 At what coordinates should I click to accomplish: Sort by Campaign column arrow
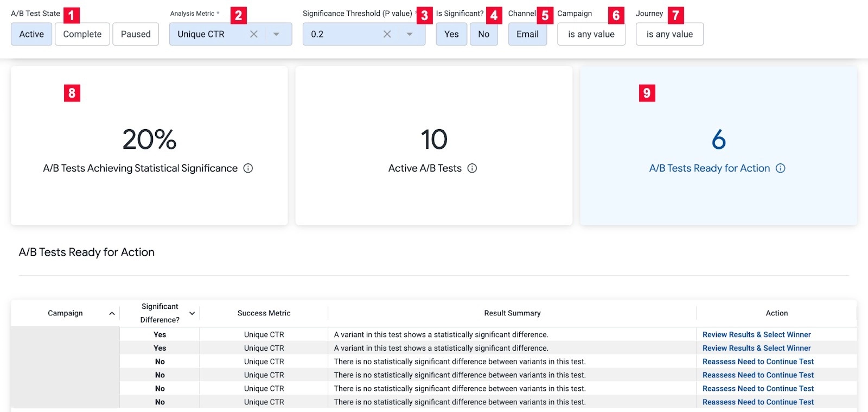tap(112, 313)
